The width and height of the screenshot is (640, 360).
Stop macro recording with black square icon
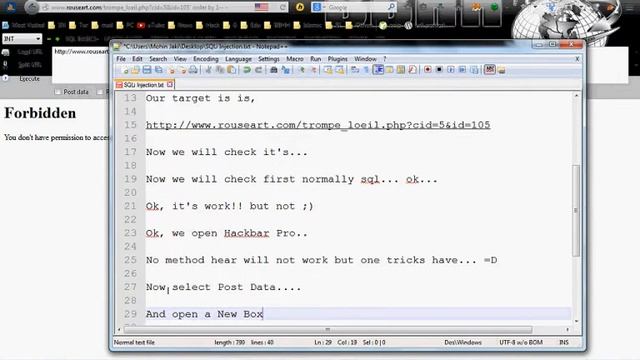(439, 70)
